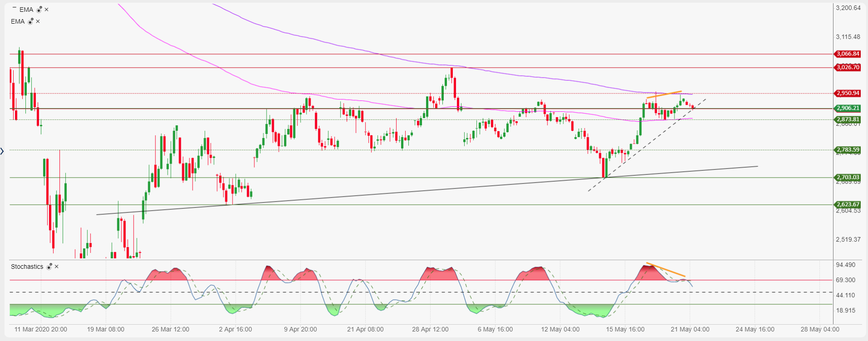Select the 3,066.84 red price level tag

point(848,54)
